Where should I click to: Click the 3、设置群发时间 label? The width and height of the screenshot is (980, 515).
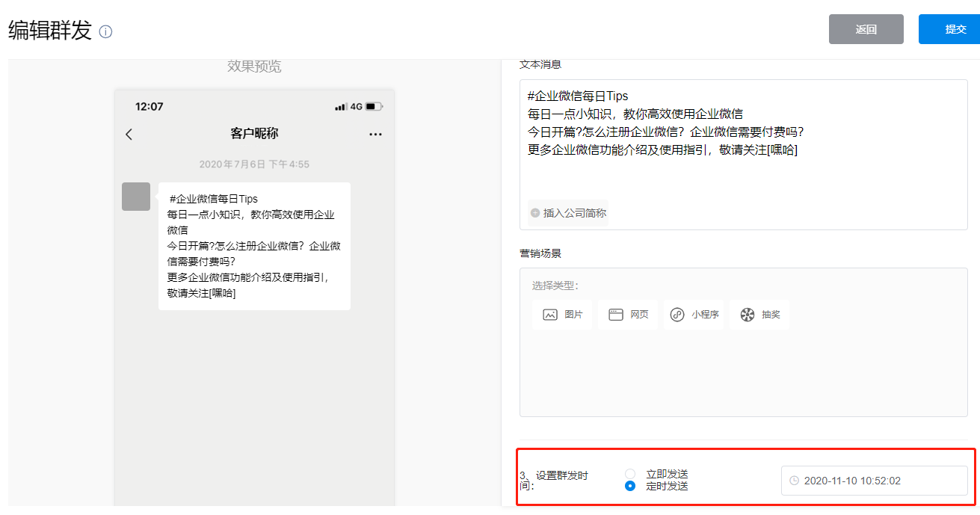point(554,481)
